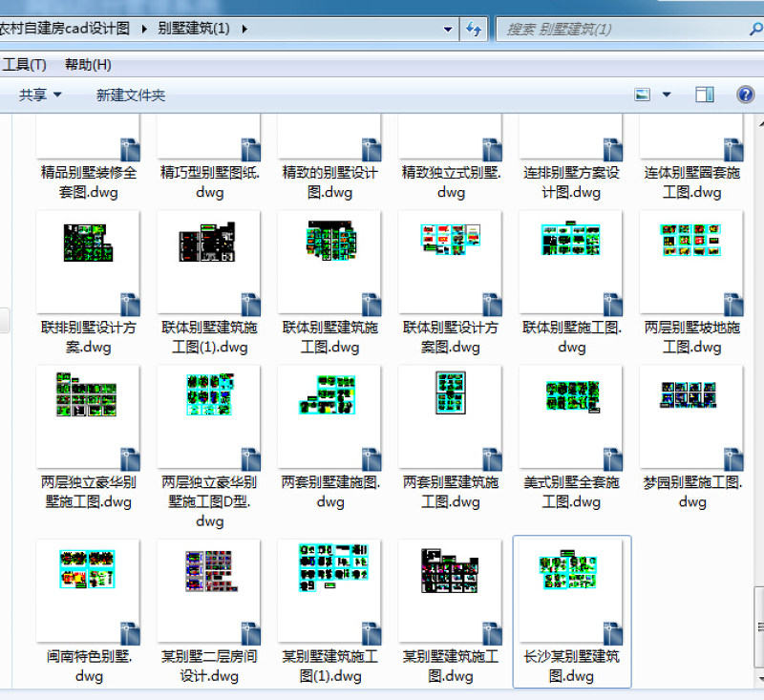
Task: Open the 帮助(H) menu
Action: (x=88, y=64)
